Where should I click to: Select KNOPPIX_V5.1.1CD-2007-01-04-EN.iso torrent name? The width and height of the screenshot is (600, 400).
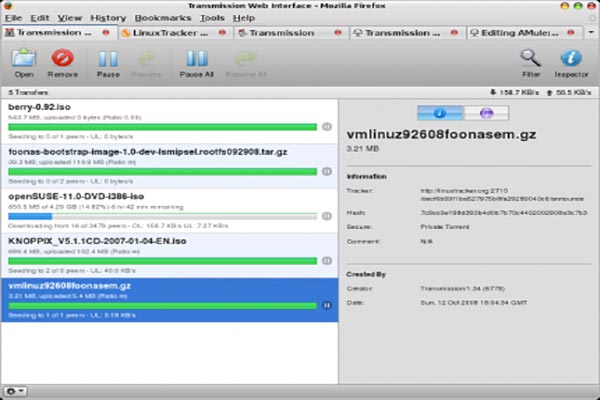pyautogui.click(x=97, y=241)
